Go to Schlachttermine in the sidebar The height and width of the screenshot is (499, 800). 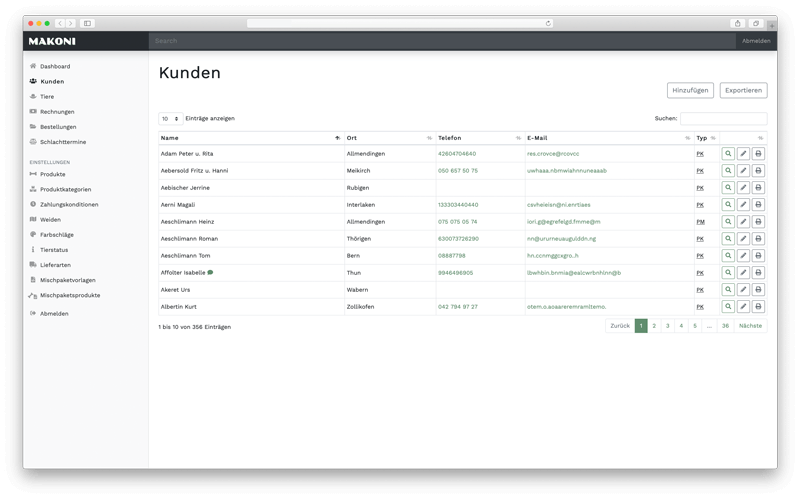(63, 142)
